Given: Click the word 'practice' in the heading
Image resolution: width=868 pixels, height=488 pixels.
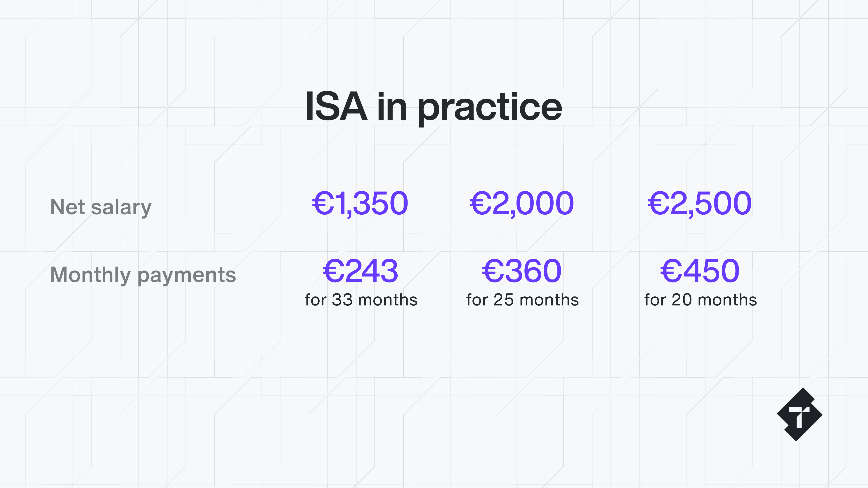Looking at the screenshot, I should [x=490, y=109].
